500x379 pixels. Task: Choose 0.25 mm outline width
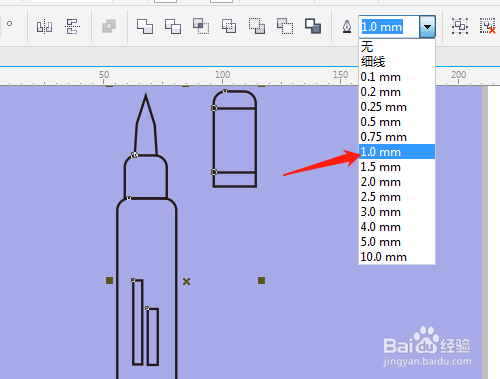(x=397, y=107)
